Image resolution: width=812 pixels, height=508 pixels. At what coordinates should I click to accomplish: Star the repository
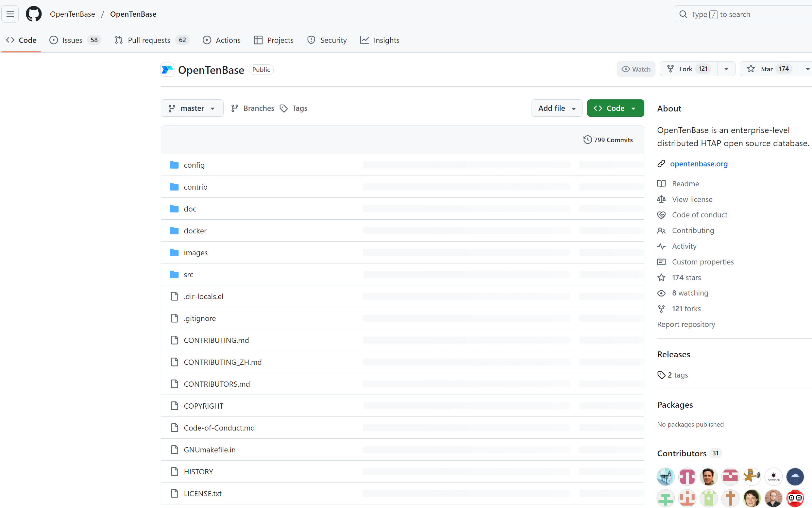coord(769,69)
